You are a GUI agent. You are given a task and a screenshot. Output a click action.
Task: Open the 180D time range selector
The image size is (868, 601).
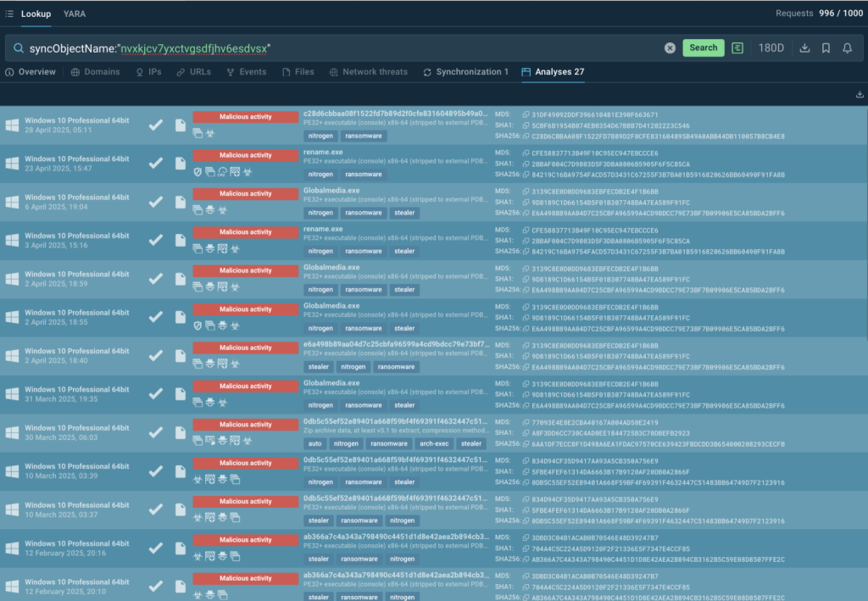point(771,48)
